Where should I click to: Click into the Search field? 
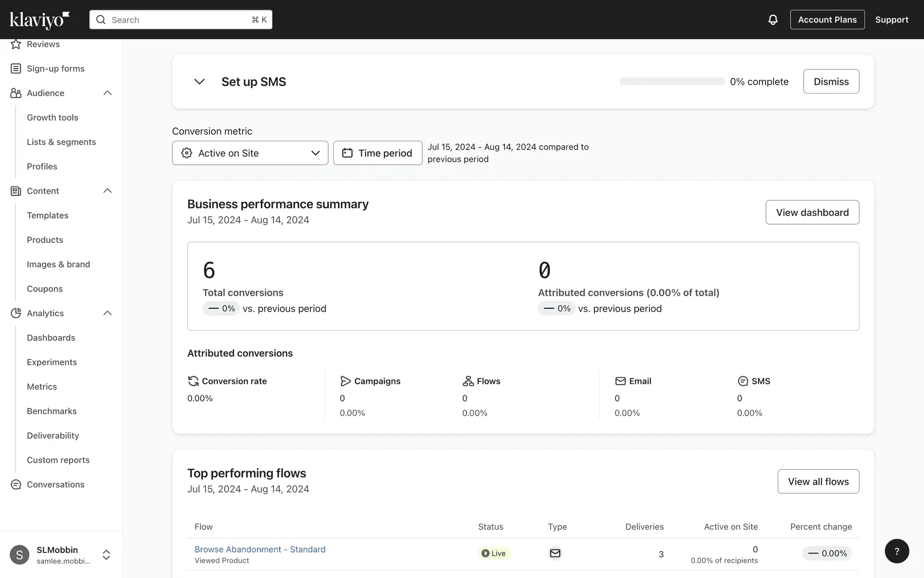pyautogui.click(x=180, y=20)
